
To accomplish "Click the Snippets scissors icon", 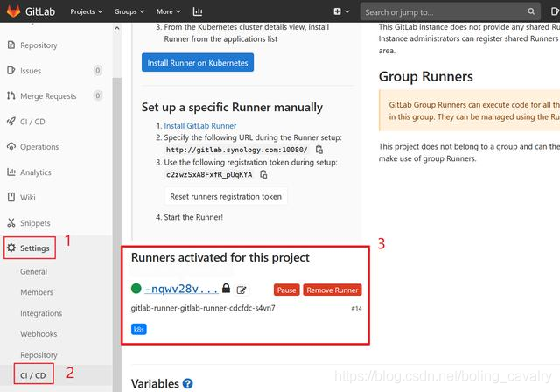I will pyautogui.click(x=11, y=222).
